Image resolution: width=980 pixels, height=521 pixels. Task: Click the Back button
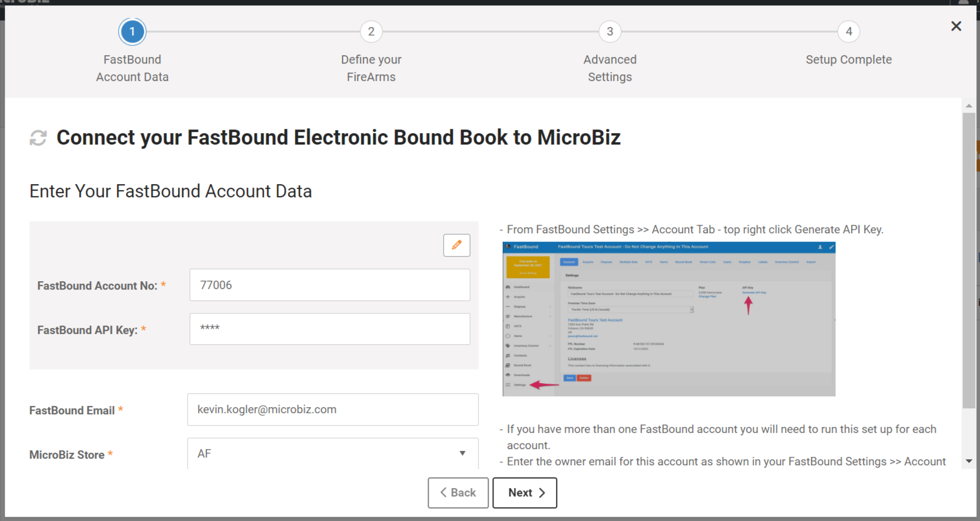(458, 493)
